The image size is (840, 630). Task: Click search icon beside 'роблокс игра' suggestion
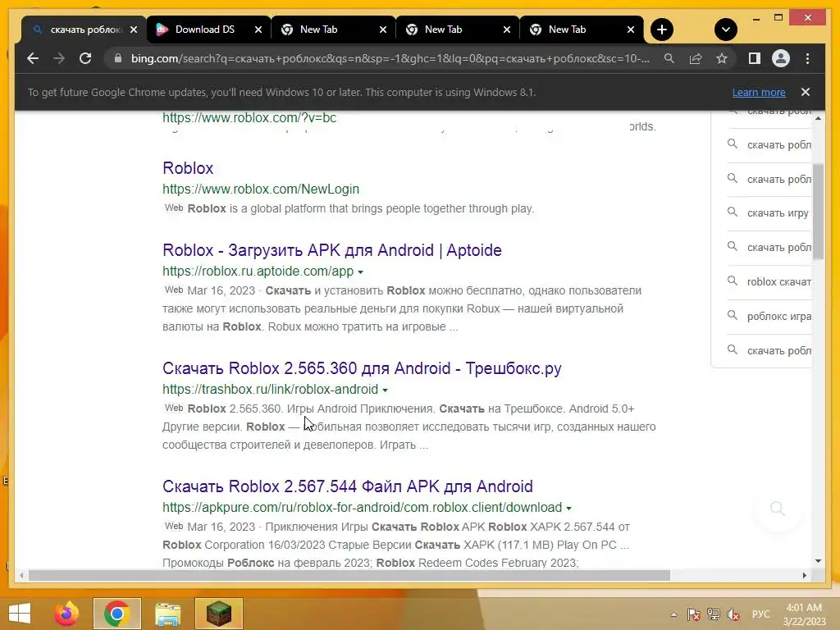point(733,316)
